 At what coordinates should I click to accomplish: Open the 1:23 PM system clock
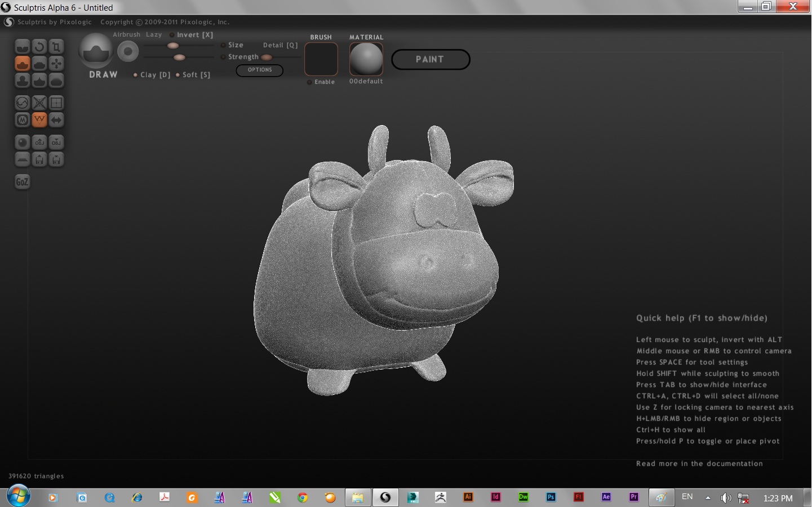tap(778, 498)
